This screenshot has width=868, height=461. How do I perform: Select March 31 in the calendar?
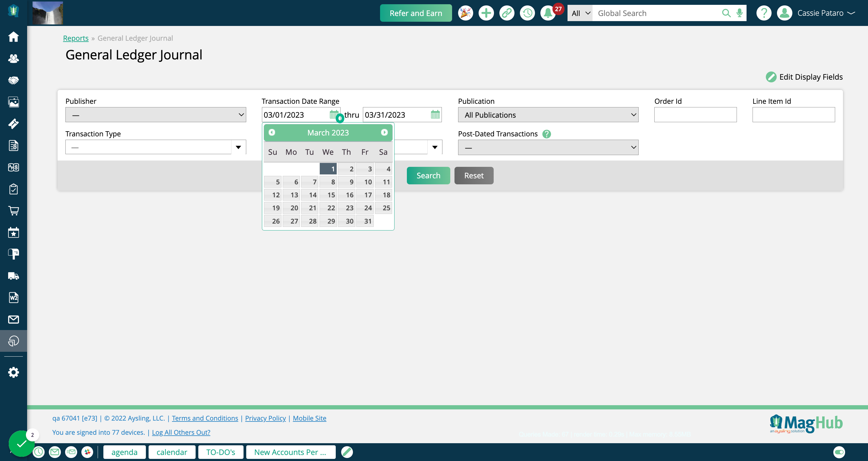click(x=365, y=221)
